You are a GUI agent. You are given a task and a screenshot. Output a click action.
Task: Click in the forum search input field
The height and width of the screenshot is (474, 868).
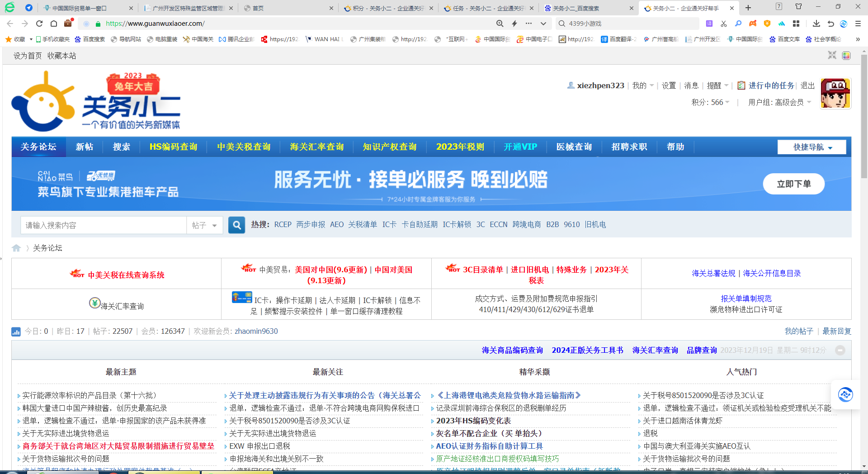[x=103, y=225]
